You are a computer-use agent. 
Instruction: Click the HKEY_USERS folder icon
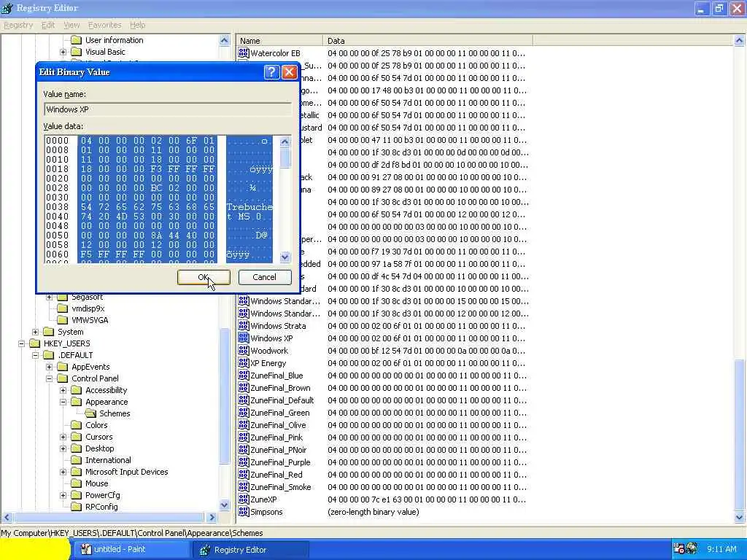[35, 343]
